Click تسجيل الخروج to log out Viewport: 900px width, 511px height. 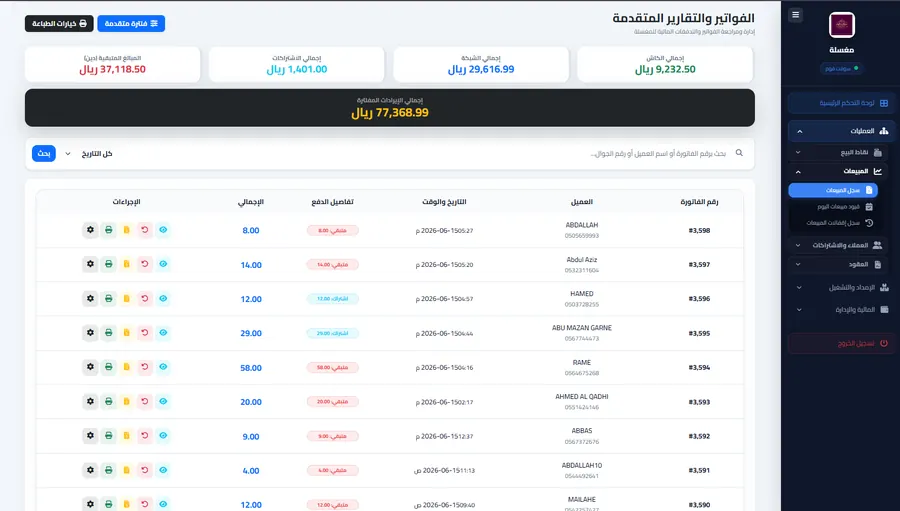(841, 343)
